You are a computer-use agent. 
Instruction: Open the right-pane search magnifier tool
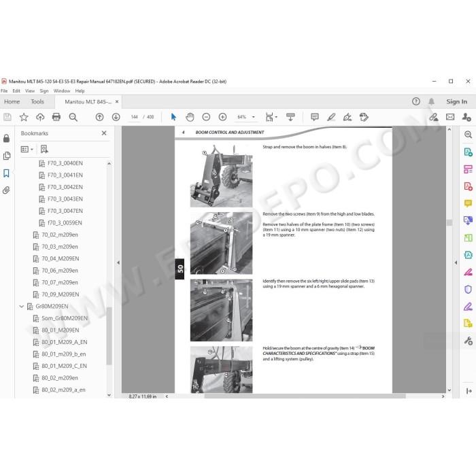point(468,135)
